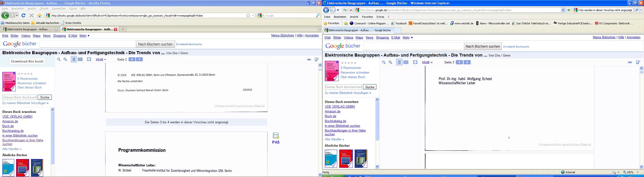Stop loading in Firefox toolbar
The image size is (644, 177).
click(31, 16)
